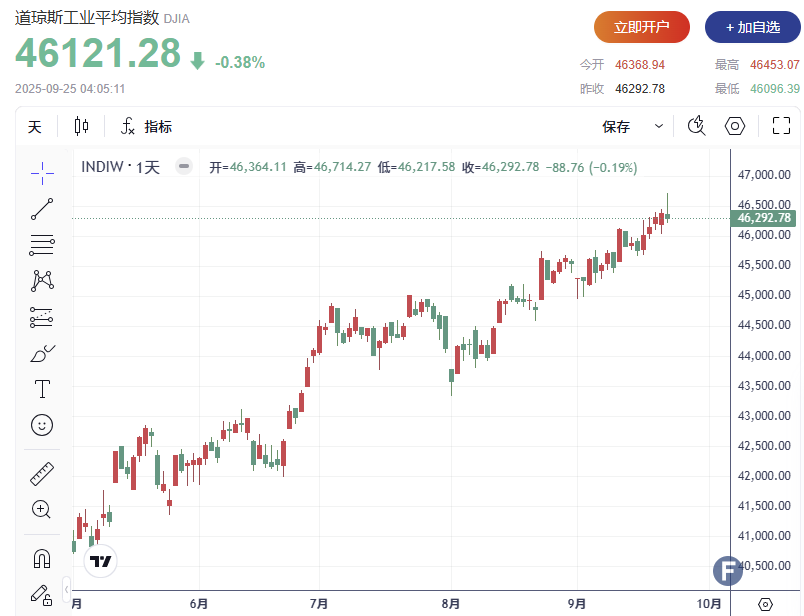This screenshot has height=616, width=804.
Task: Select the text annotation tool
Action: (x=42, y=389)
